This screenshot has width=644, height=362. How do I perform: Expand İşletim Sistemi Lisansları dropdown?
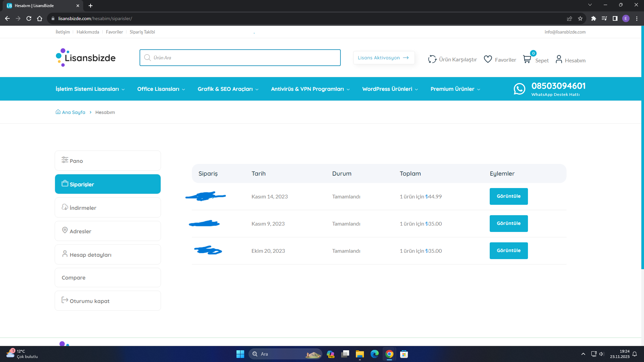click(90, 89)
